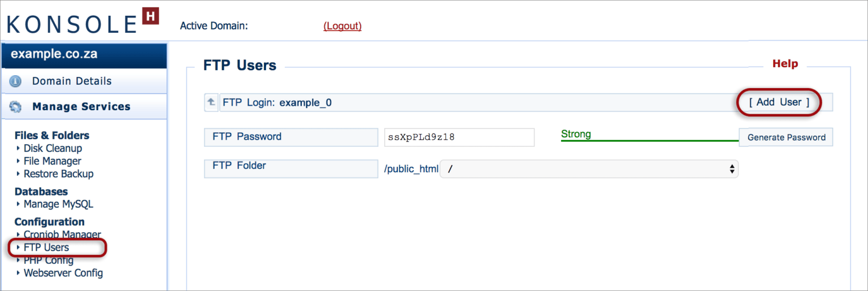
Task: Click the up-arrow icon beside FTP Login
Action: click(211, 102)
